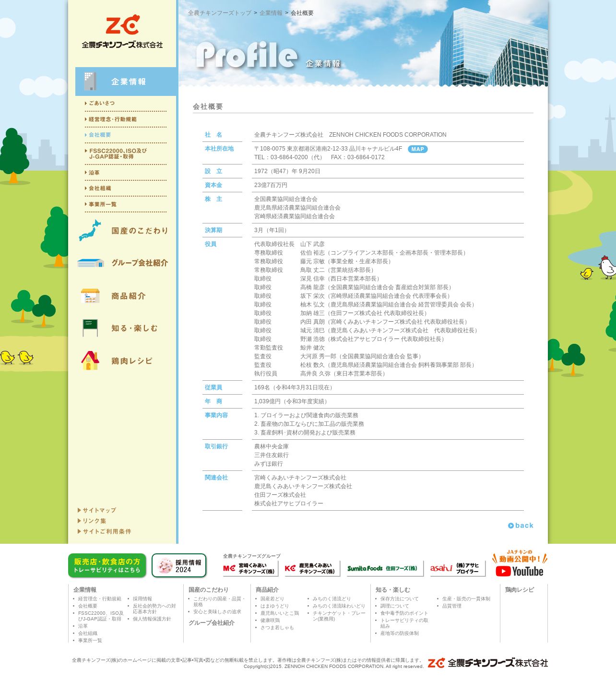616x679 pixels.
Task: Open footer link 事業所一覧
Action: point(90,641)
